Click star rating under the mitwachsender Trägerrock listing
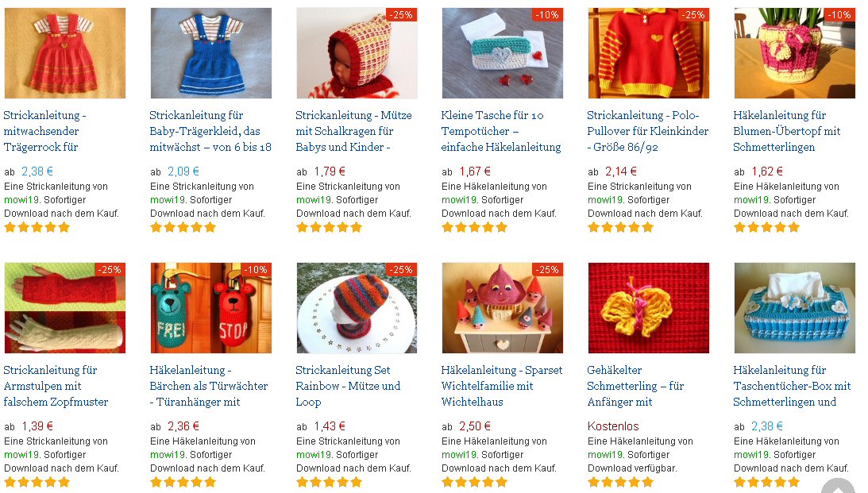Viewport: 868px width, 493px height. [x=37, y=227]
